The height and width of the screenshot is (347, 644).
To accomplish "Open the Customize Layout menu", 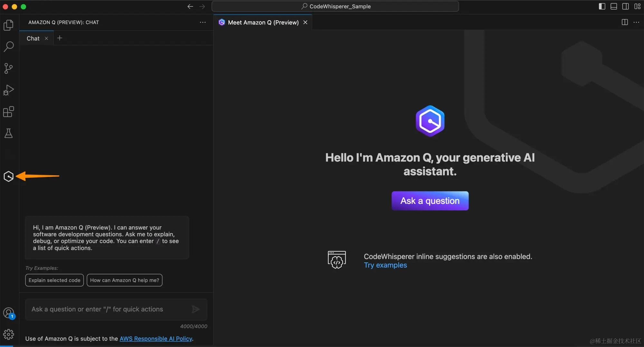I will click(638, 6).
